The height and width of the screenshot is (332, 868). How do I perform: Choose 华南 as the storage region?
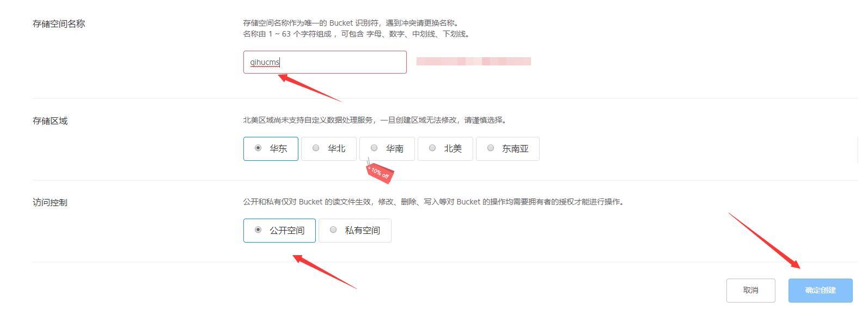pos(387,149)
